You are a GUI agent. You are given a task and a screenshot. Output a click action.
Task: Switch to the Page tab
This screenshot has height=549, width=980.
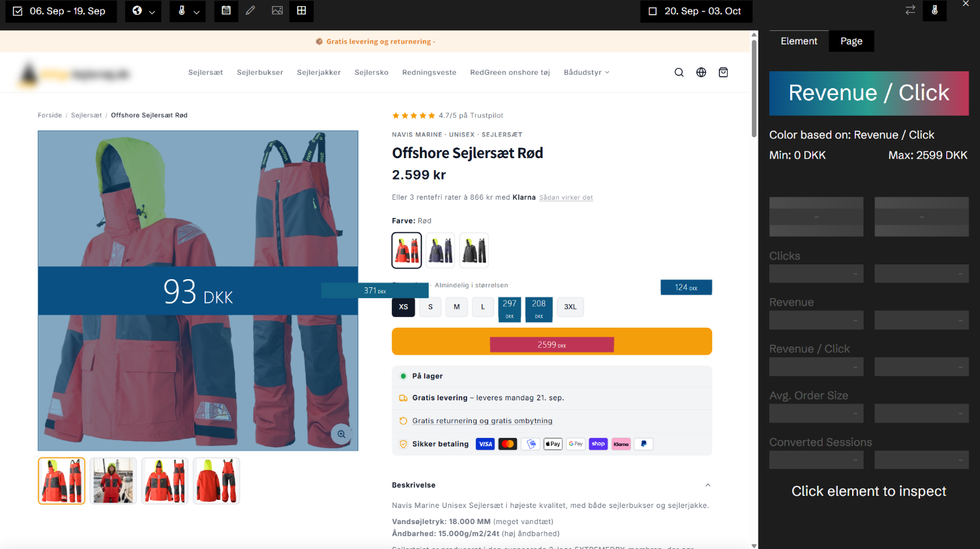pyautogui.click(x=851, y=41)
